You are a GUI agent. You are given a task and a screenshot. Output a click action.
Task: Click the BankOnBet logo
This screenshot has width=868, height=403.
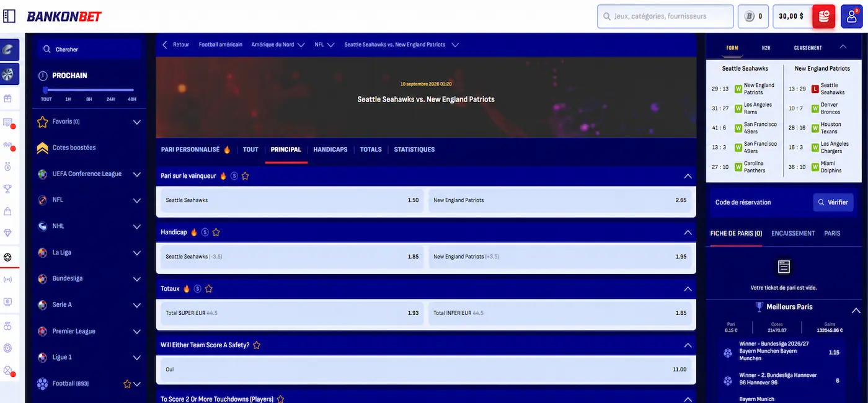[64, 17]
